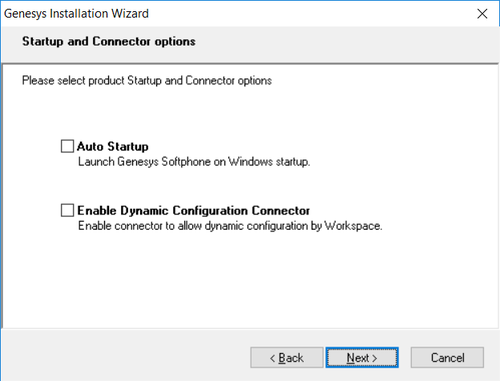Cancel the Genesys installation
The width and height of the screenshot is (500, 381).
coord(447,358)
